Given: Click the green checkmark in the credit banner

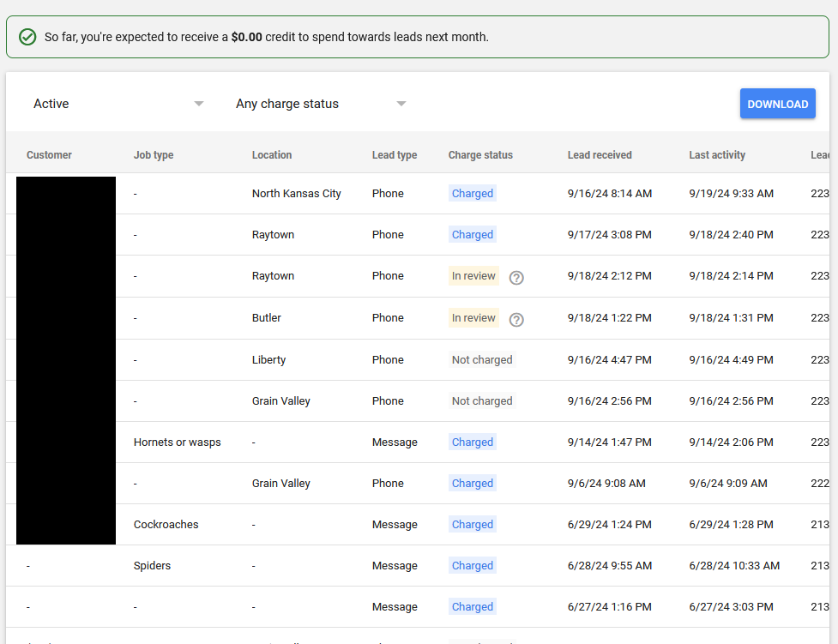Looking at the screenshot, I should pyautogui.click(x=27, y=36).
